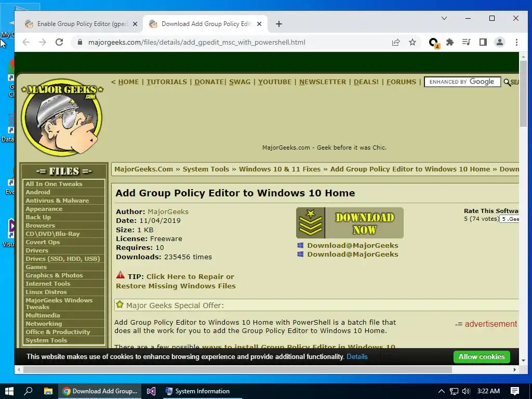Open the NEWSLETTER menu link
The image size is (532, 399).
pyautogui.click(x=323, y=82)
